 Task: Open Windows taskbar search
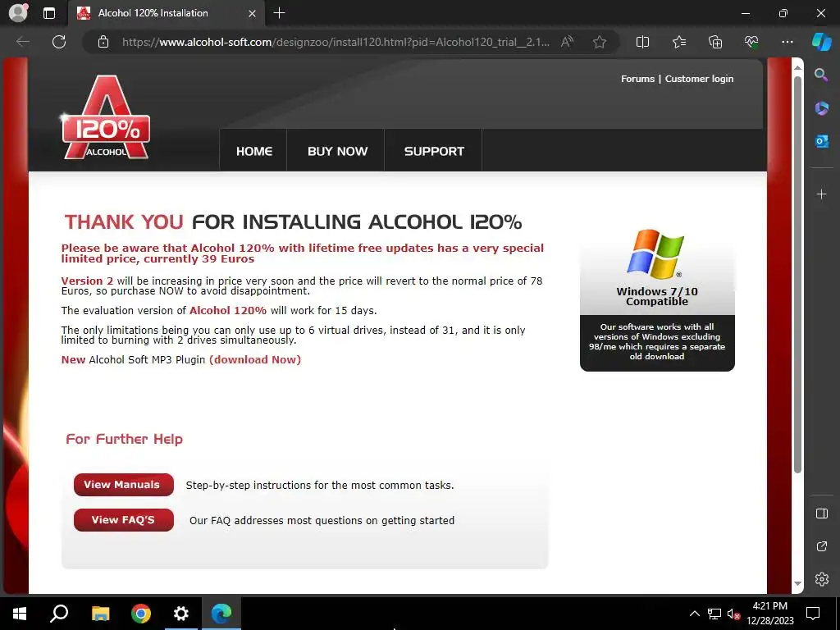tap(59, 614)
